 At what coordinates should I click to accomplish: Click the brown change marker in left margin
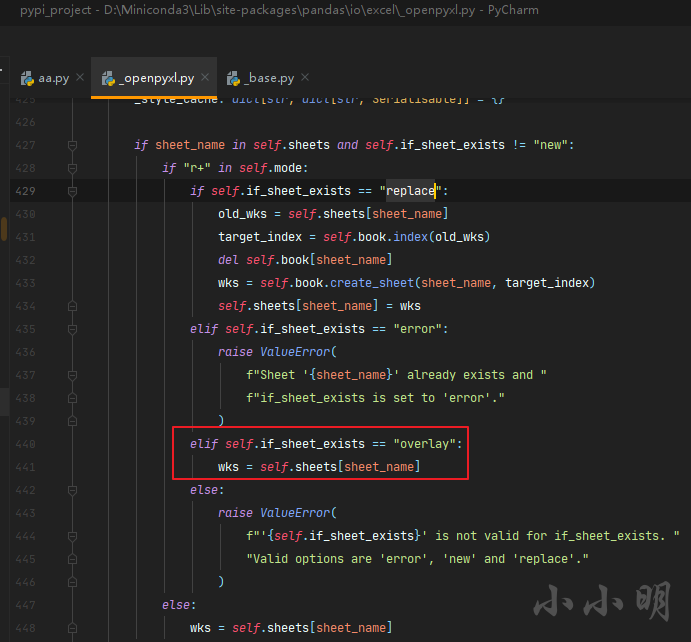[4, 229]
